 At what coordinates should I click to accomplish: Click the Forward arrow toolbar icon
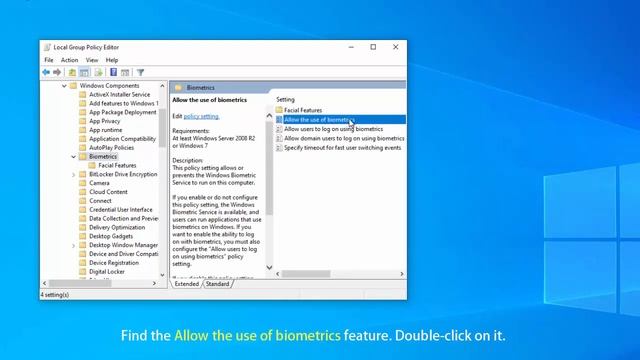pyautogui.click(x=57, y=72)
